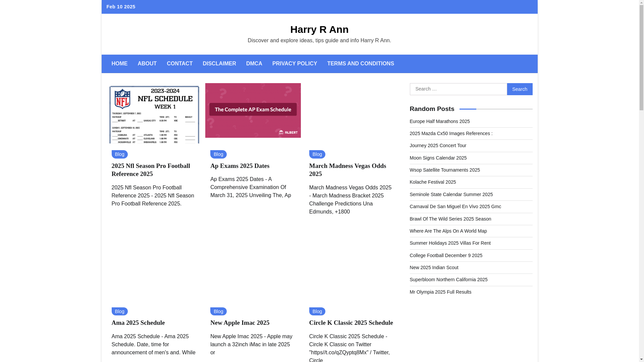This screenshot has height=362, width=644.
Task: Click the site tagline 'Discover and explore ideas'
Action: coord(319,41)
